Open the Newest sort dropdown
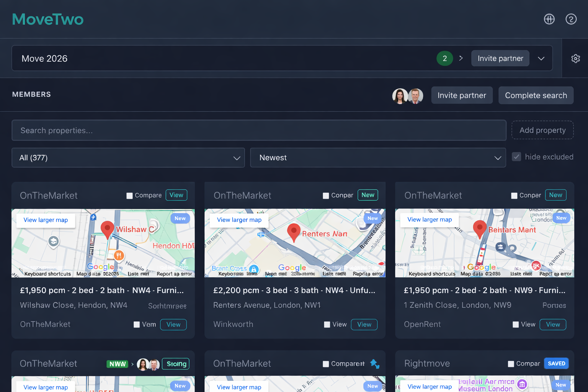588x392 pixels. tap(378, 158)
